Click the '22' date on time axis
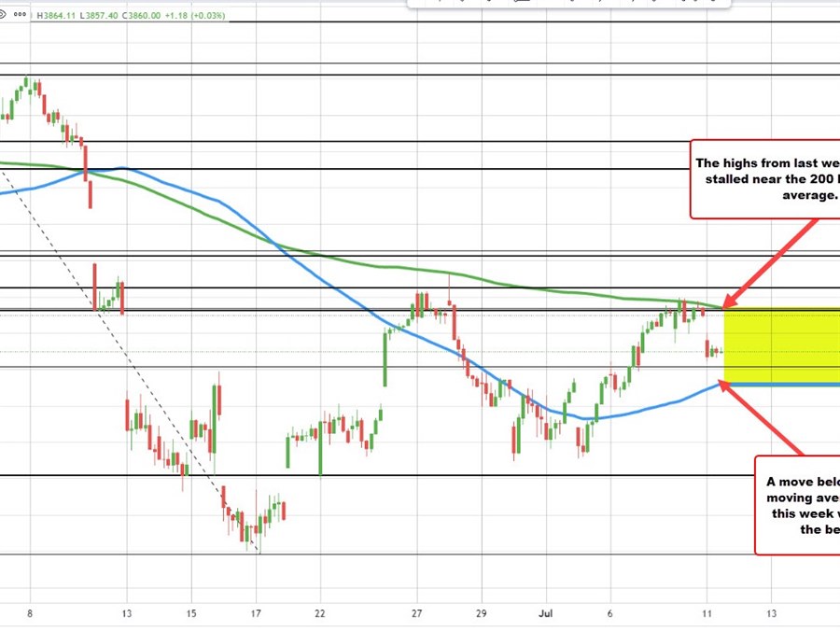The height and width of the screenshot is (631, 840). [319, 612]
